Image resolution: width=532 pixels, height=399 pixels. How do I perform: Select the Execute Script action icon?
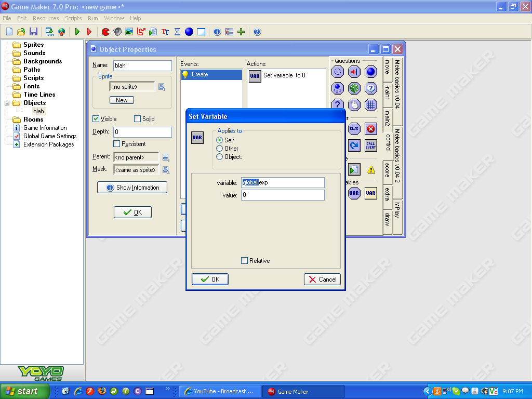tap(354, 169)
